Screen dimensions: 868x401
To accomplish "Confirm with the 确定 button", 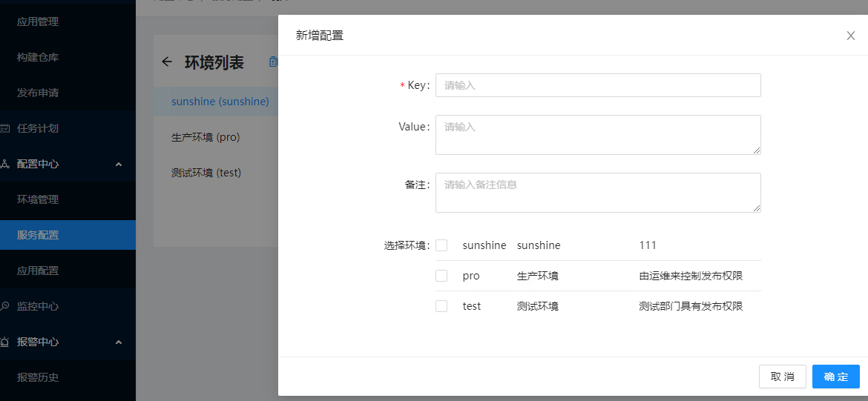I will click(836, 377).
